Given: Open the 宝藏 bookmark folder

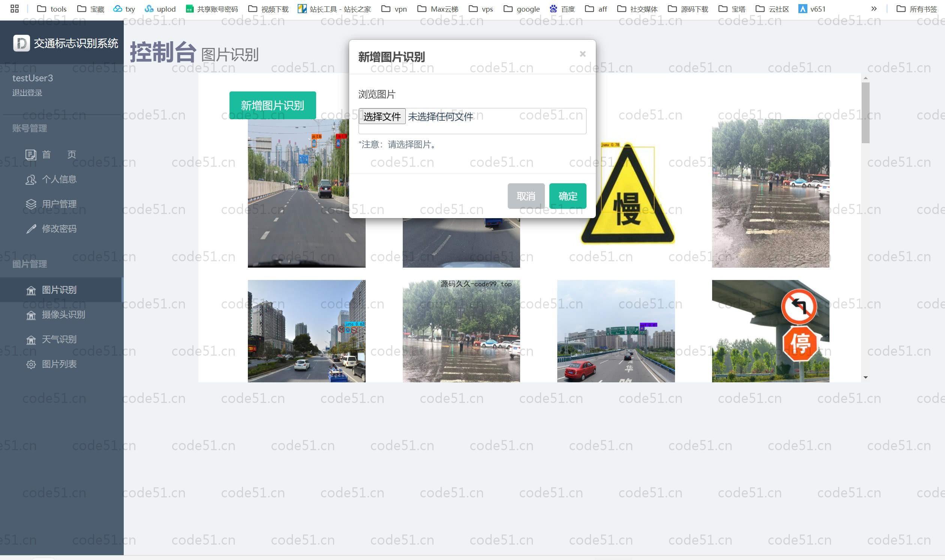Looking at the screenshot, I should (x=91, y=9).
